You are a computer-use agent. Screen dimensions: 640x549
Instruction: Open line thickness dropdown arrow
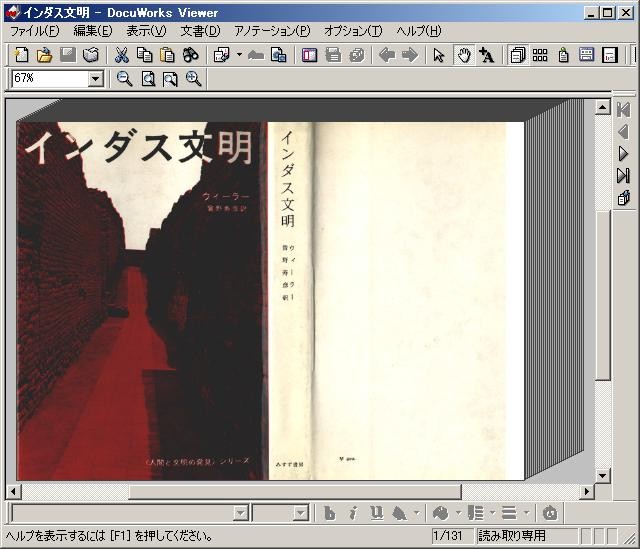[527, 513]
